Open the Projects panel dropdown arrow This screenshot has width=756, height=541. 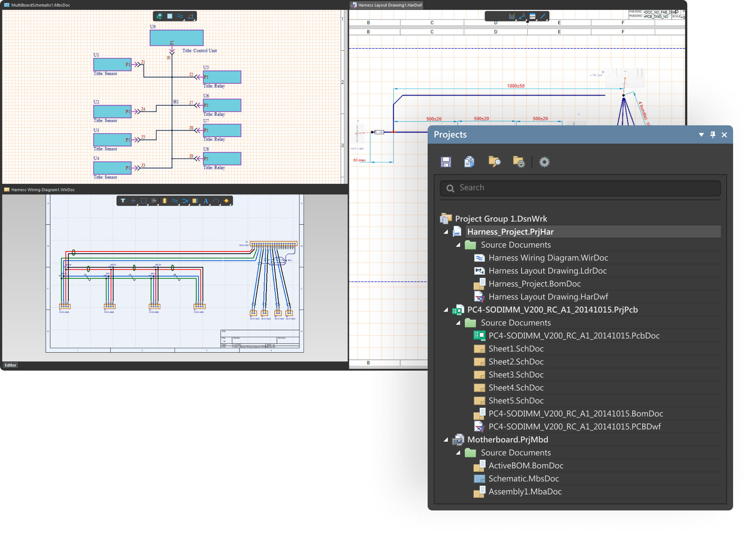701,134
